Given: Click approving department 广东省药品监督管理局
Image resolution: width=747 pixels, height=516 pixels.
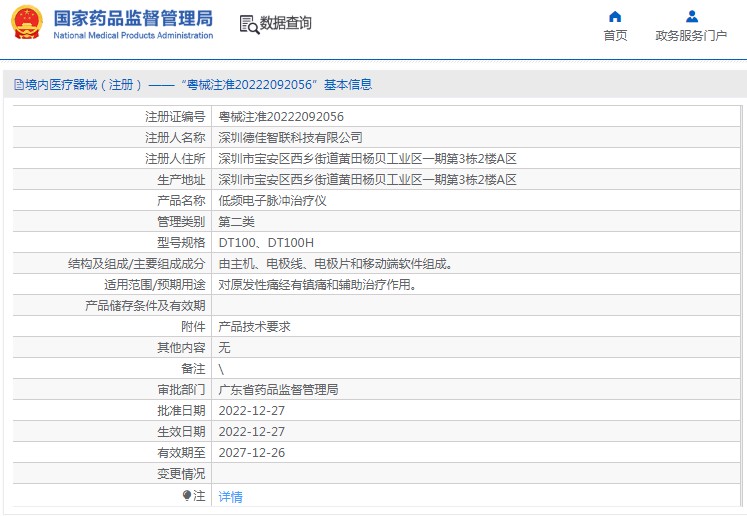Looking at the screenshot, I should tap(278, 389).
